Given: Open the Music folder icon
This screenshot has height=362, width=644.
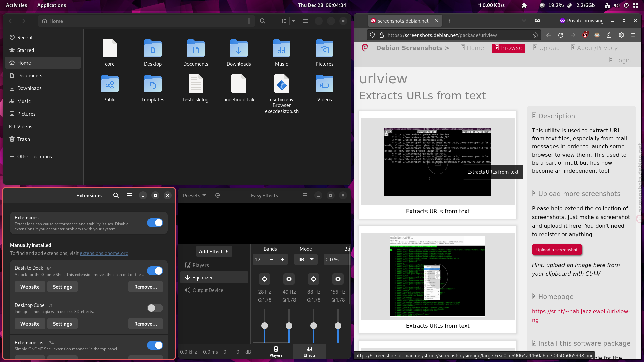Looking at the screenshot, I should click(282, 48).
